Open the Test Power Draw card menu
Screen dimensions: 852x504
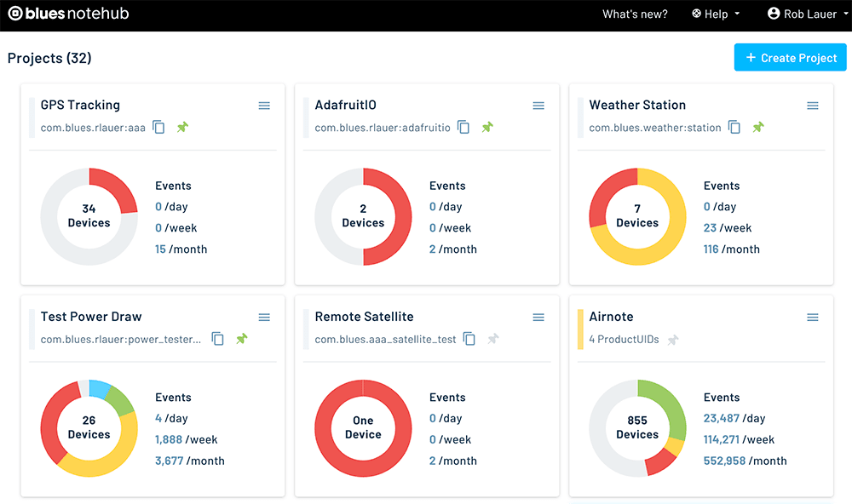264,318
